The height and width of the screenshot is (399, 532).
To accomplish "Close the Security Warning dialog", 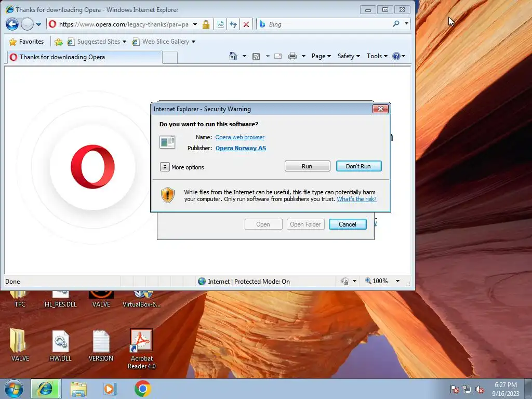I will [380, 109].
